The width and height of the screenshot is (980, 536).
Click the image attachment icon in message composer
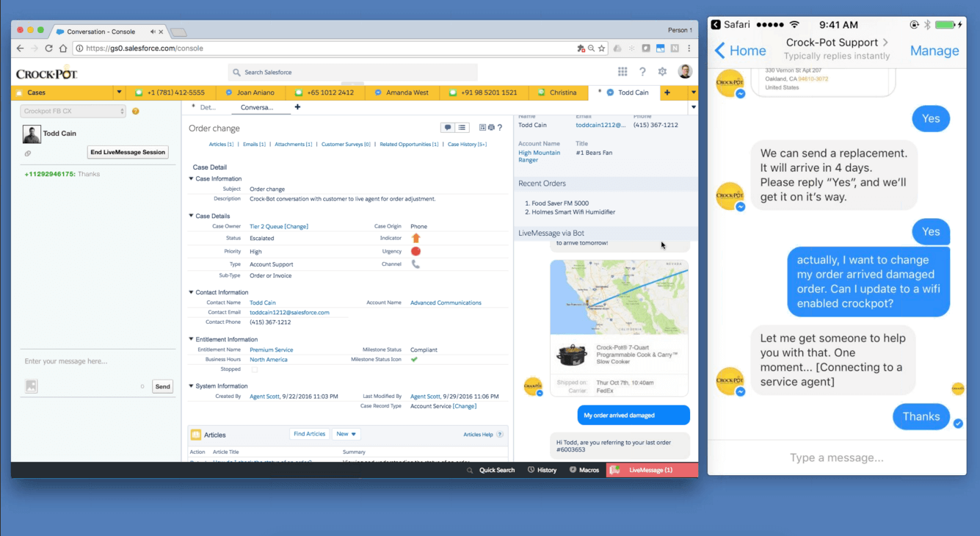click(x=32, y=386)
